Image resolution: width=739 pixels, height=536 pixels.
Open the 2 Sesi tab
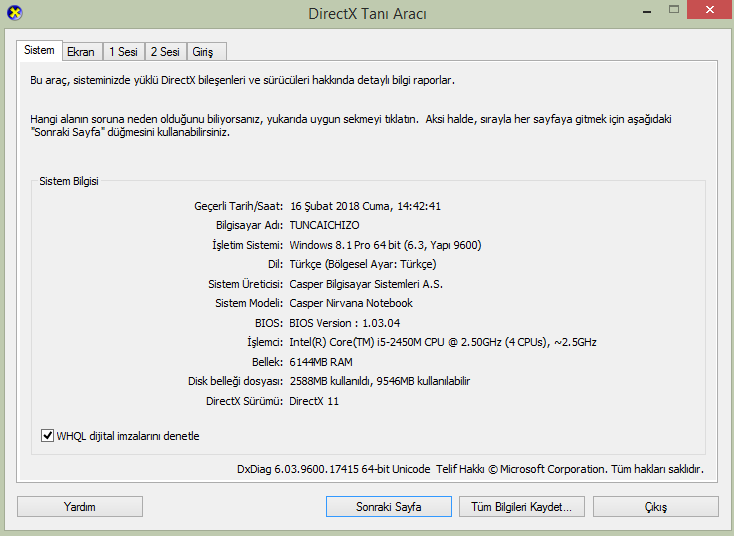pos(165,52)
